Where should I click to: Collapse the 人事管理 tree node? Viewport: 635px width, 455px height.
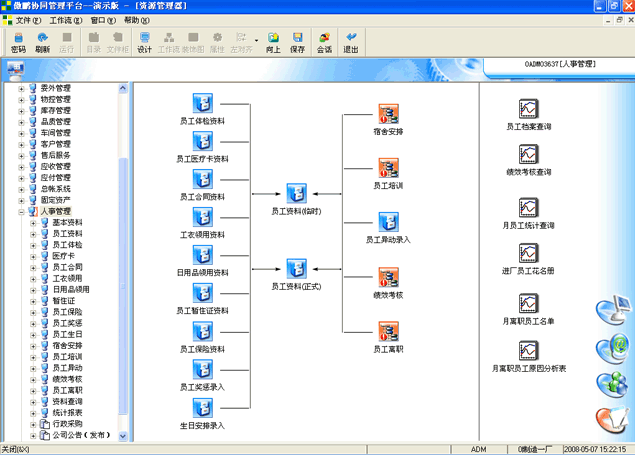click(x=21, y=211)
